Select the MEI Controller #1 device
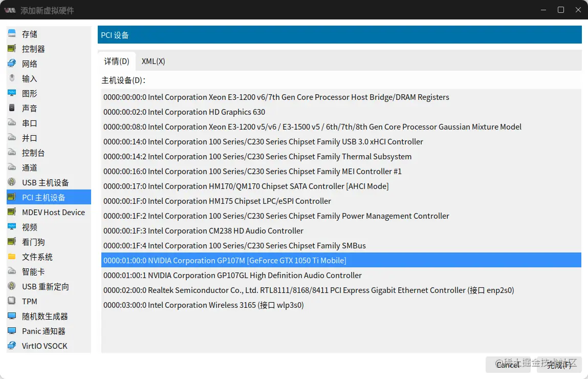 pos(341,171)
